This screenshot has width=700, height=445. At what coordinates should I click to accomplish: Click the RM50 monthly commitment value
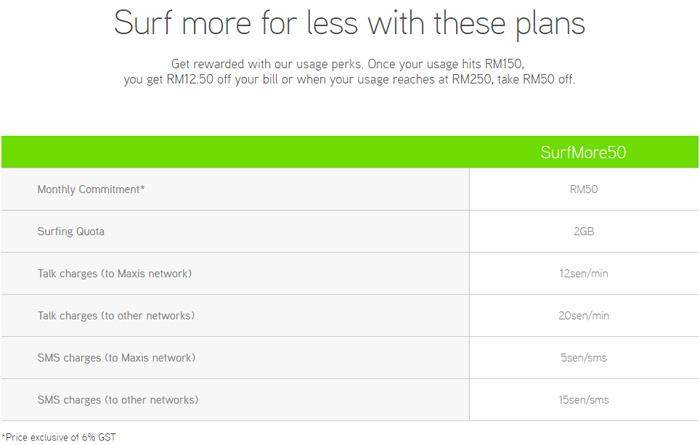(x=583, y=189)
